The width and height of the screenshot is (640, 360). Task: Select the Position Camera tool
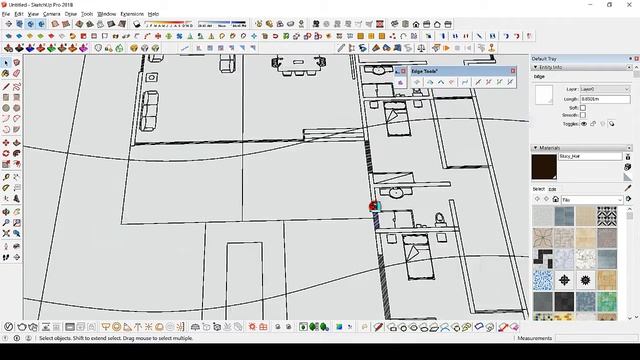click(6, 247)
